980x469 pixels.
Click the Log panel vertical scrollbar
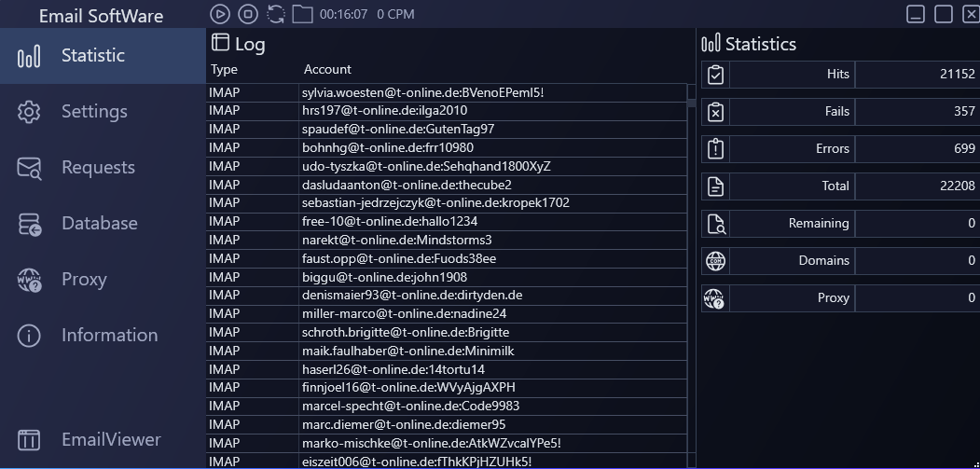click(691, 280)
